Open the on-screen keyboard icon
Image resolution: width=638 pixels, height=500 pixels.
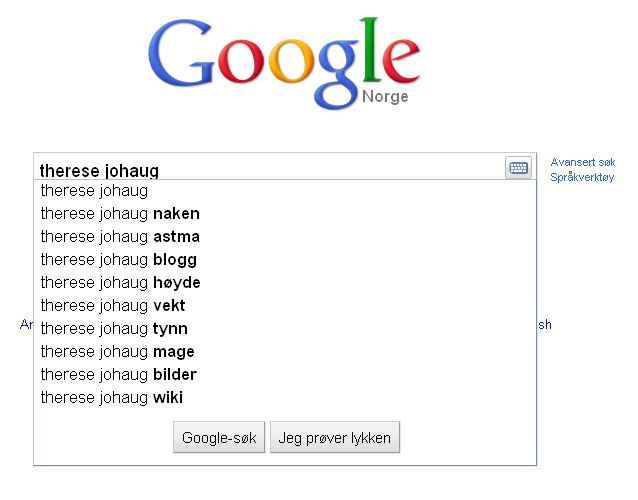(x=518, y=167)
